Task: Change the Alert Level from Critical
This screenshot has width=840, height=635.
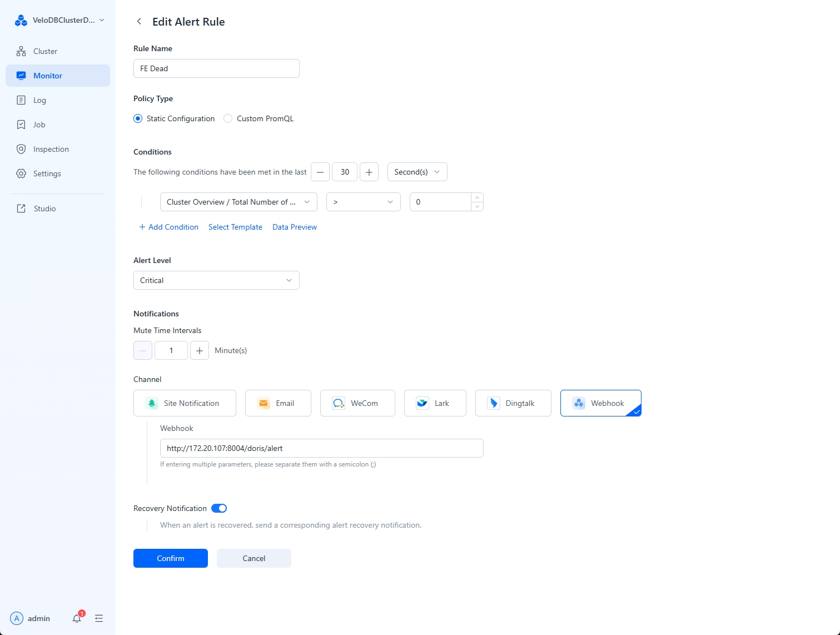Action: coord(216,280)
